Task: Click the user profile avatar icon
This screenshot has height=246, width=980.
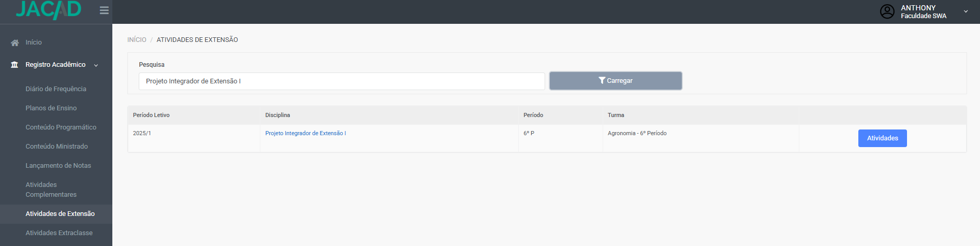Action: (887, 11)
